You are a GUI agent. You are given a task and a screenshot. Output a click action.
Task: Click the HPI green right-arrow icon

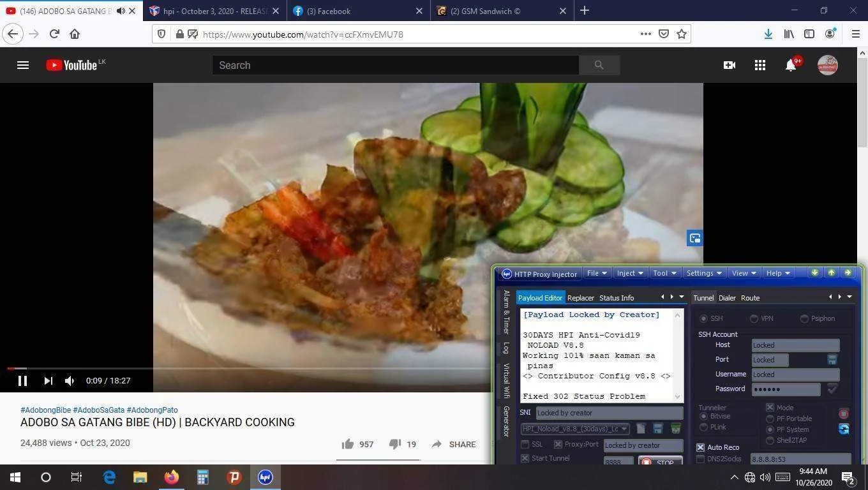pyautogui.click(x=848, y=273)
